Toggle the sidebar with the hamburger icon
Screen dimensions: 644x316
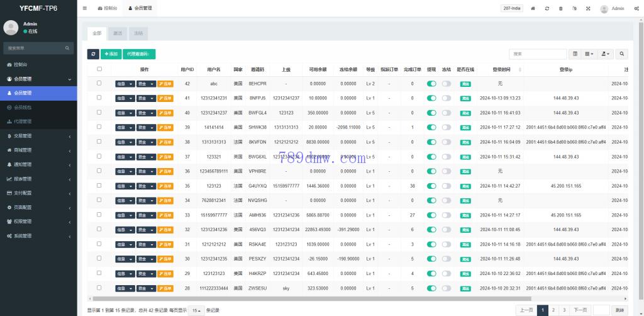click(85, 8)
